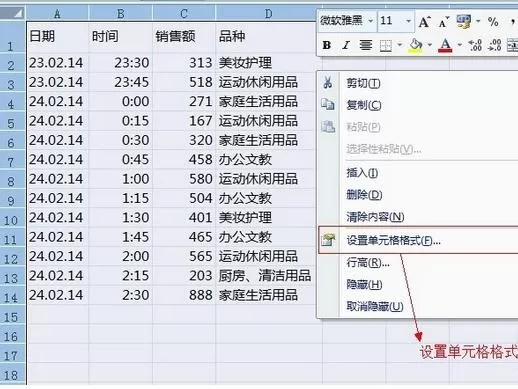Open the Borders dropdown arrow
The width and height of the screenshot is (518, 389).
[x=400, y=45]
